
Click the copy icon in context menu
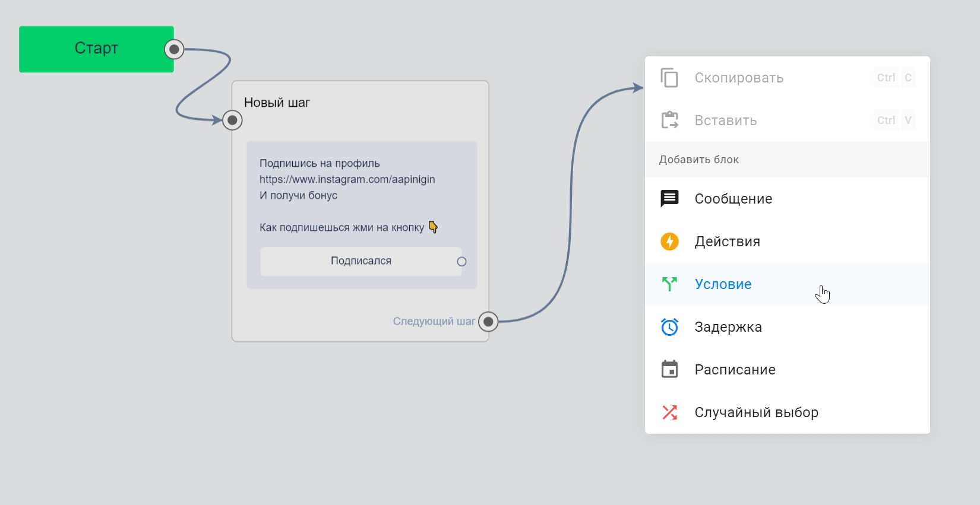coord(669,78)
